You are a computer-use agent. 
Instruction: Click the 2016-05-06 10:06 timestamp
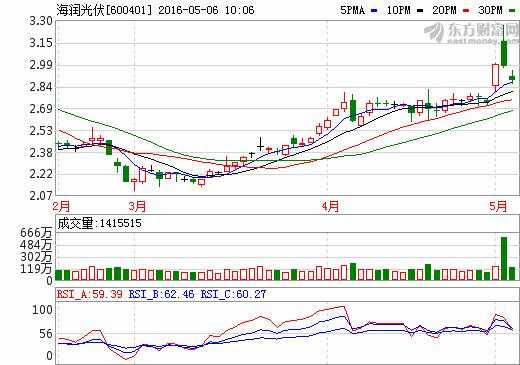[206, 10]
